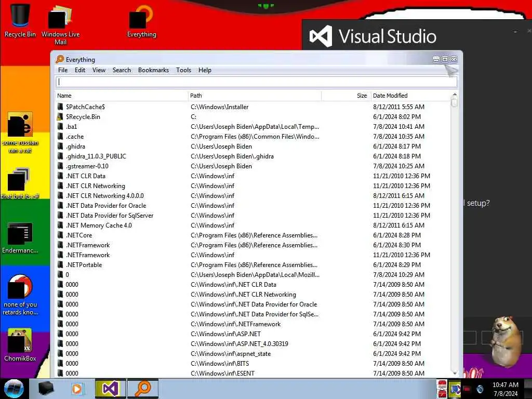532x399 pixels.
Task: Sort results by the Size column
Action: click(x=345, y=96)
